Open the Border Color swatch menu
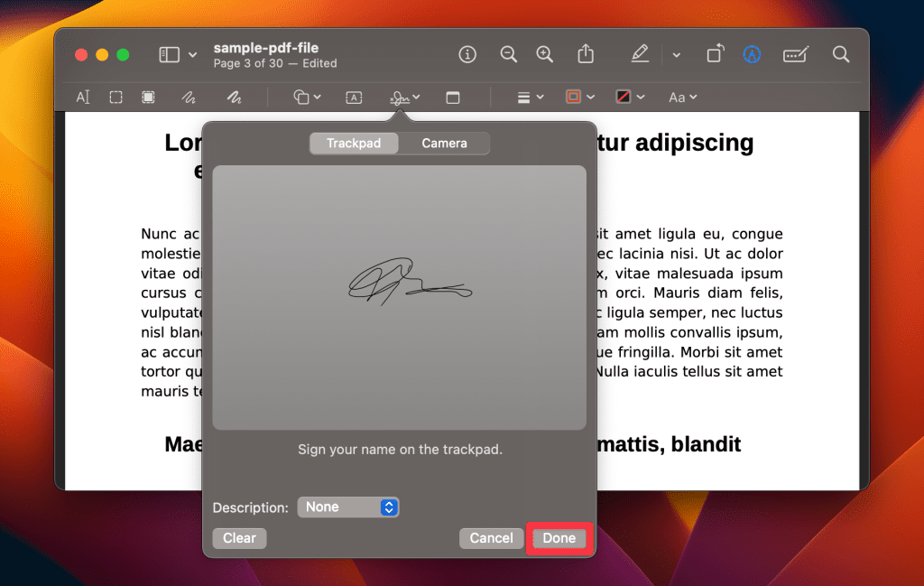Screen dimensions: 924x586 580,97
